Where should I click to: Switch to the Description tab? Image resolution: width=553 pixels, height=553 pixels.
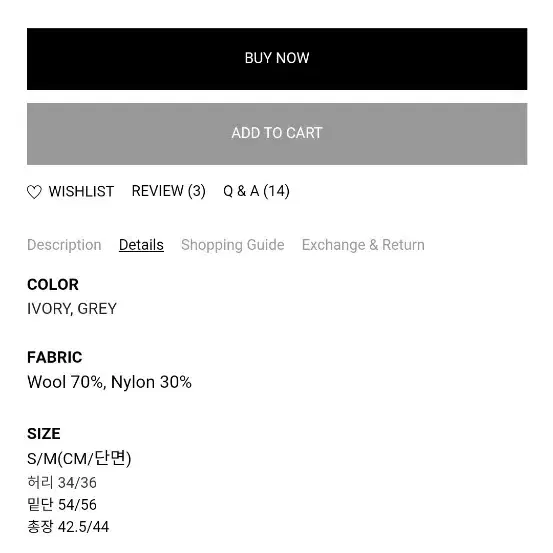click(x=64, y=245)
